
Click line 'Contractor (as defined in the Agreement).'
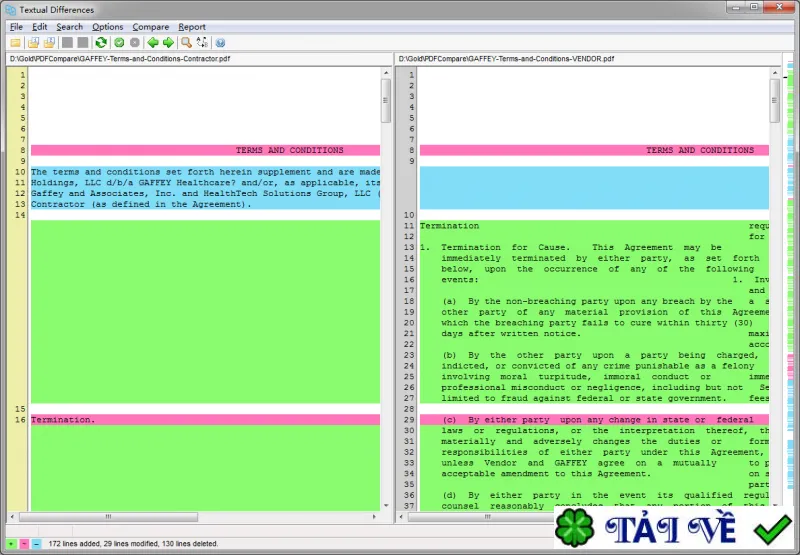205,204
